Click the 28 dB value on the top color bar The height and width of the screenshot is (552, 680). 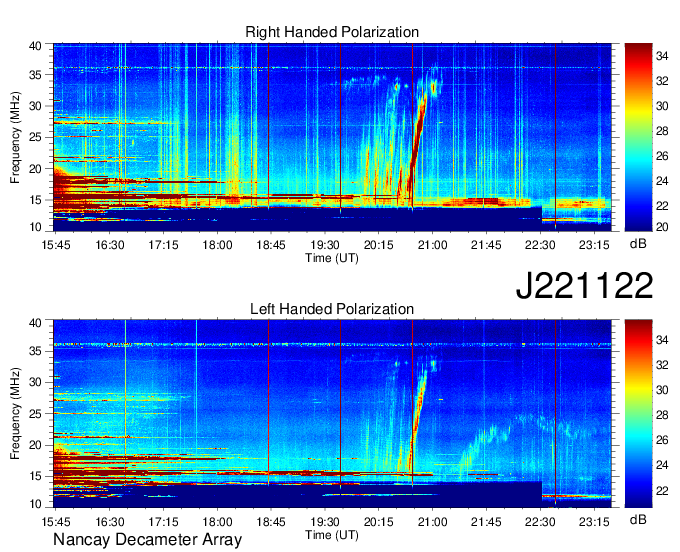(662, 131)
